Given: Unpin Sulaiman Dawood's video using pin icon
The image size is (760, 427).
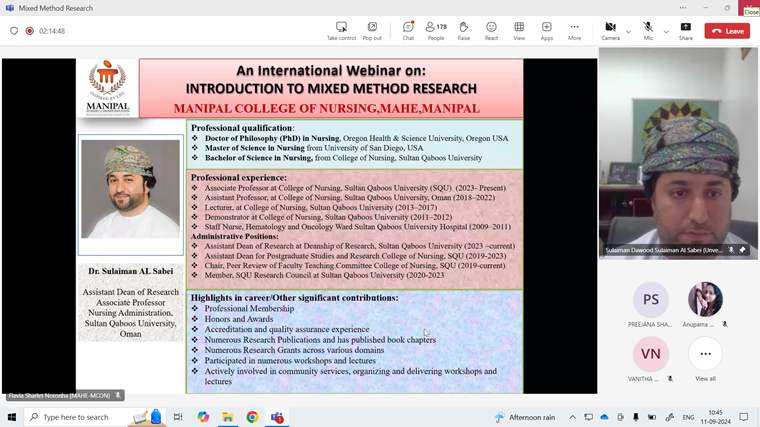Looking at the screenshot, I should (742, 250).
